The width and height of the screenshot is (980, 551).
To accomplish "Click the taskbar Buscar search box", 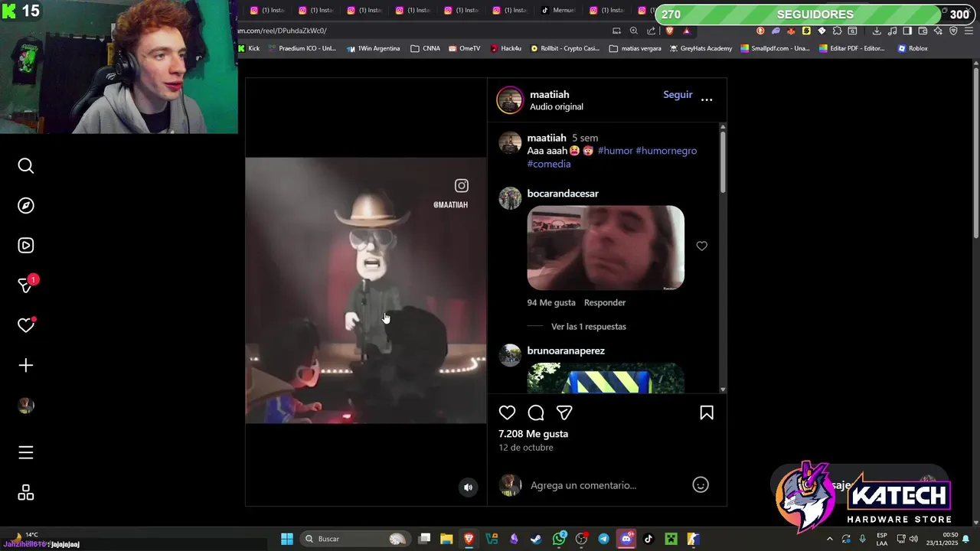I will point(355,539).
